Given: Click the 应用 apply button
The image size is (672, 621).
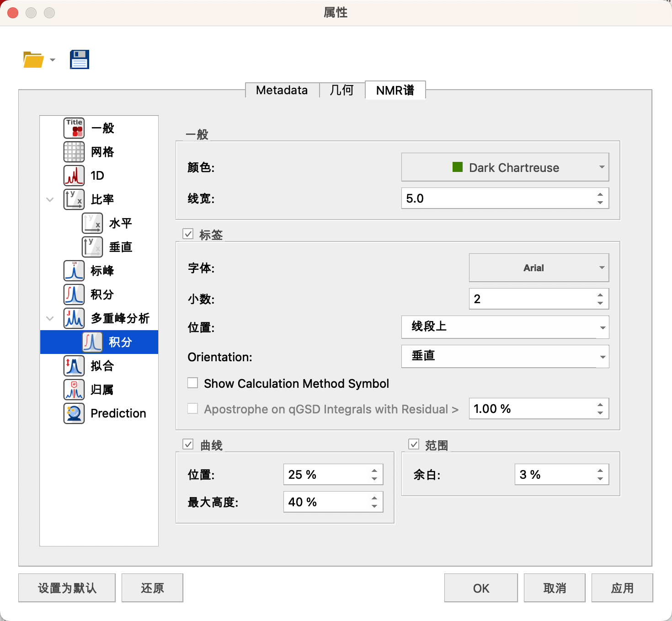Looking at the screenshot, I should tap(622, 588).
